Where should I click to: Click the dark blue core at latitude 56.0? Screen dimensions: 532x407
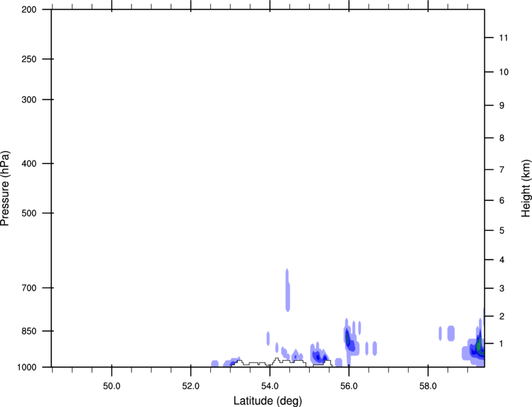[348, 339]
